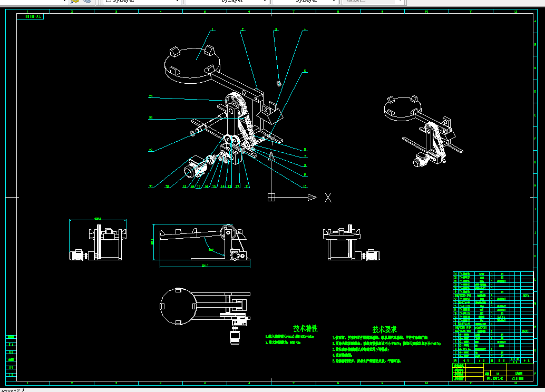545x392 pixels.
Task: Select the front elevation view with belt
Action: pos(205,242)
